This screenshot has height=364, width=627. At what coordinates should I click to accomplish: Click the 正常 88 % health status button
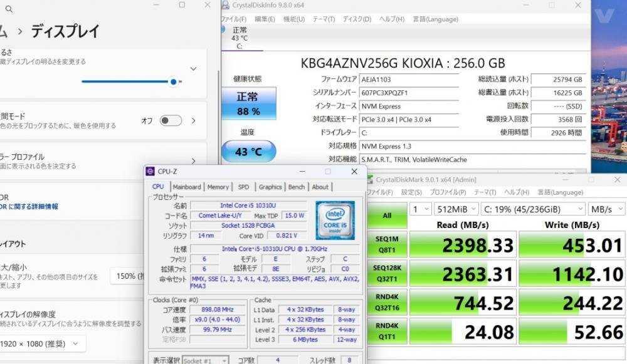[249, 103]
